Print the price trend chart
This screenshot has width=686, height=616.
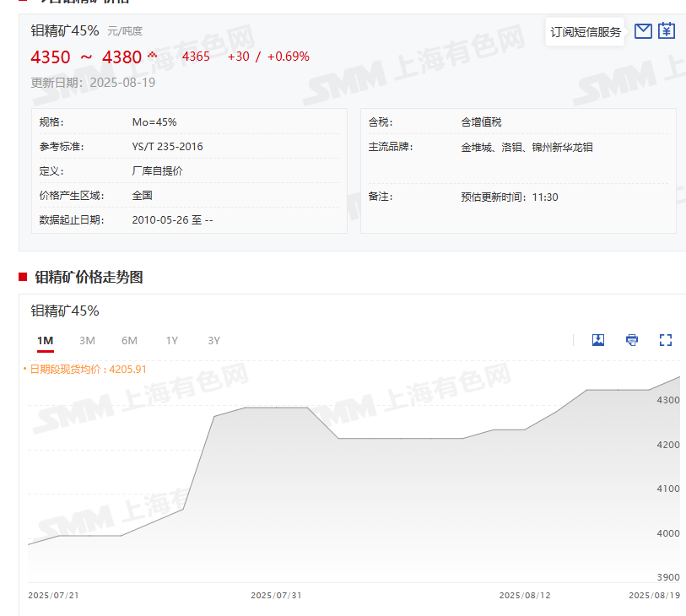[632, 340]
